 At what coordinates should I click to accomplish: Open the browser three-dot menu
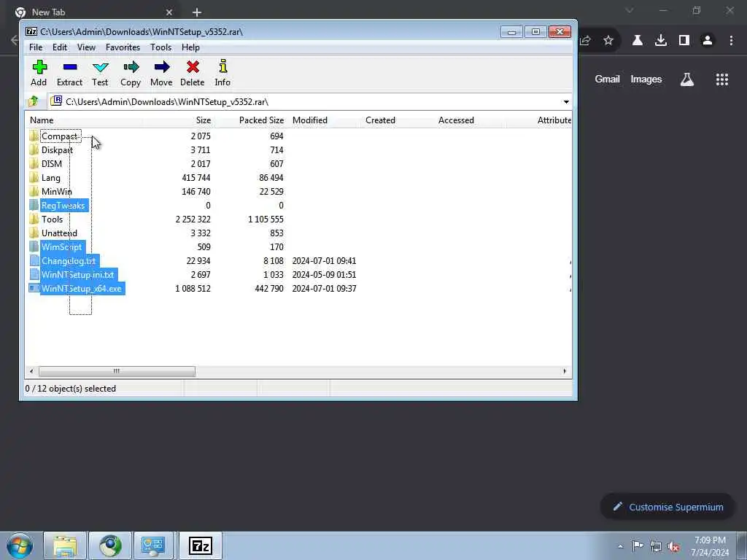click(x=731, y=41)
